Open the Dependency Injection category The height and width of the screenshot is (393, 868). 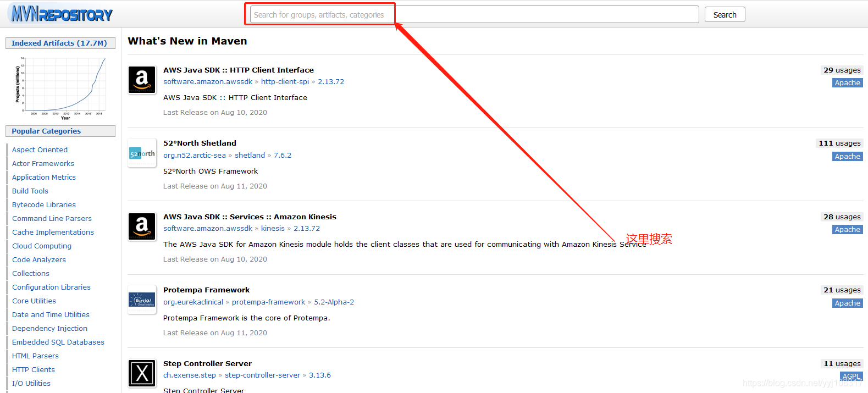(x=49, y=328)
